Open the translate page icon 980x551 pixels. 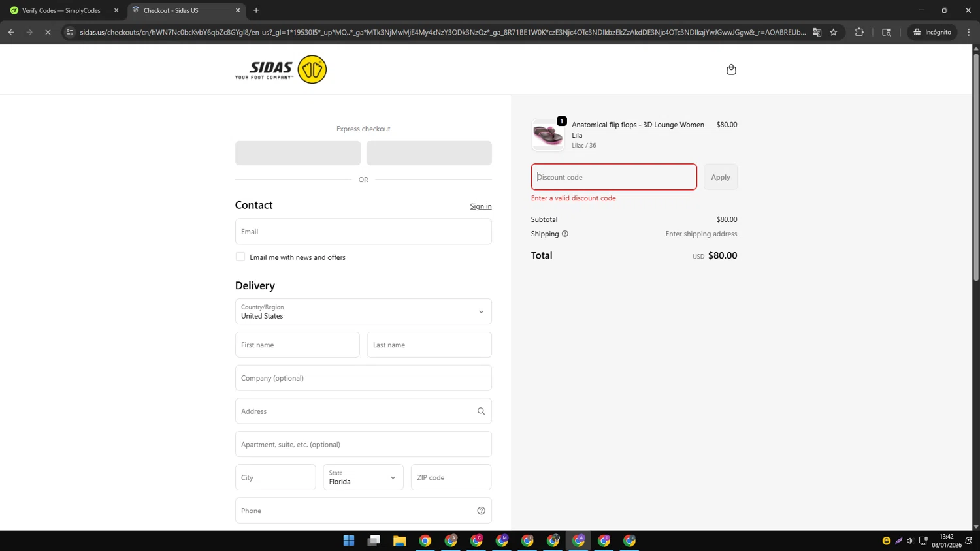click(x=817, y=32)
